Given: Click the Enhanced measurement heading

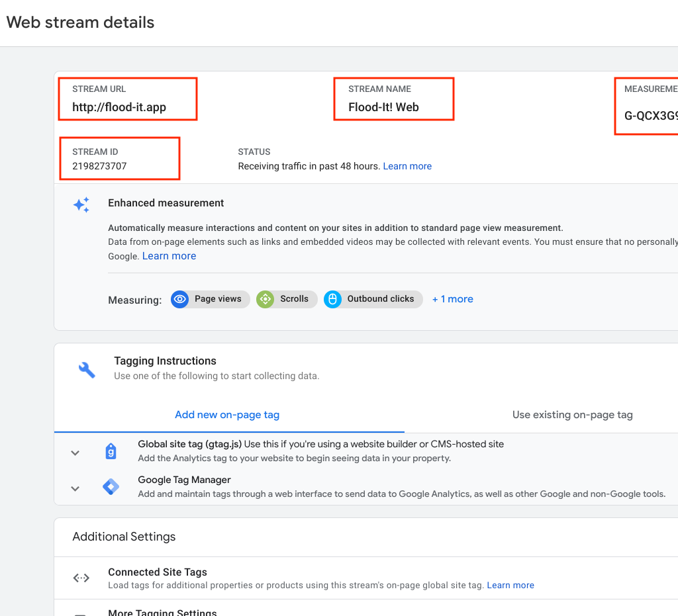Looking at the screenshot, I should [166, 203].
